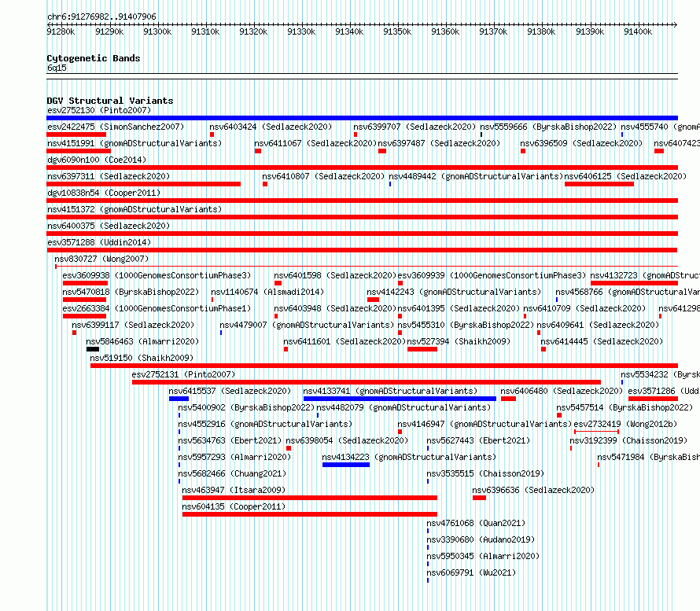Open nsv4151991 gnomAD variant label
The height and width of the screenshot is (611, 700).
(x=134, y=143)
